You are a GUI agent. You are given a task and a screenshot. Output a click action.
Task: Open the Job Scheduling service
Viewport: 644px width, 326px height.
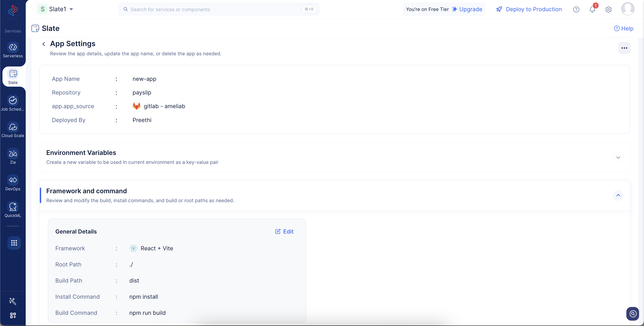coord(13,103)
